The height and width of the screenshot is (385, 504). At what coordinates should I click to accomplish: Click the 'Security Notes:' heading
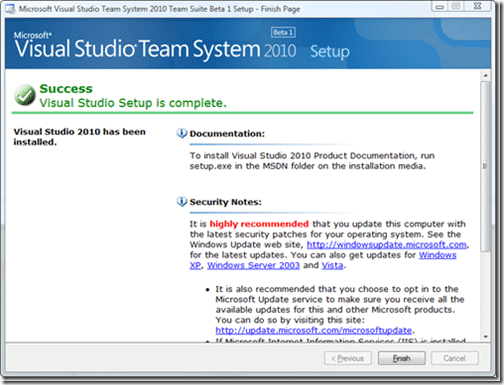pyautogui.click(x=226, y=202)
